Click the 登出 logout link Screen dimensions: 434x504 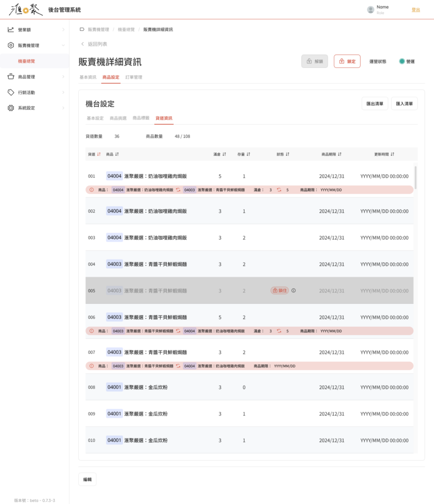(x=416, y=10)
